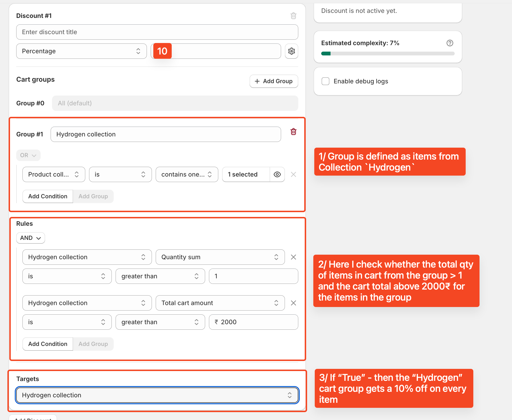Remove the Total cart amount rule
Viewport: 512px width, 420px height.
coord(293,303)
